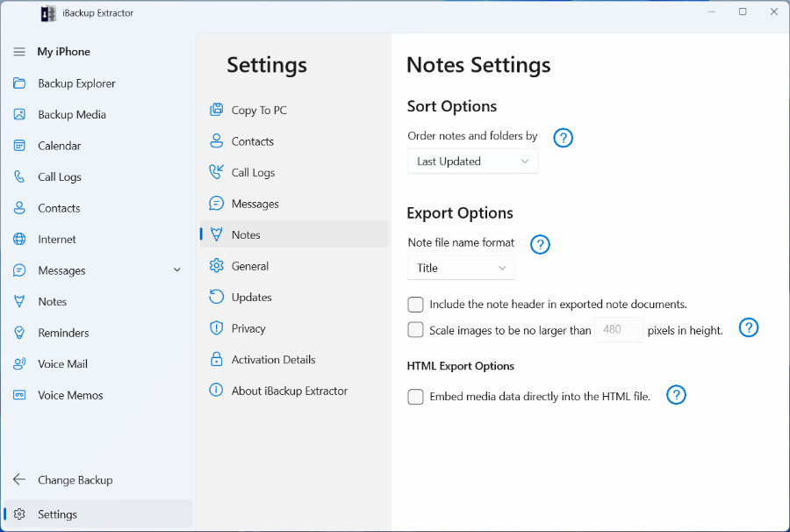Click the Reminders lightbulb icon

[x=19, y=333]
